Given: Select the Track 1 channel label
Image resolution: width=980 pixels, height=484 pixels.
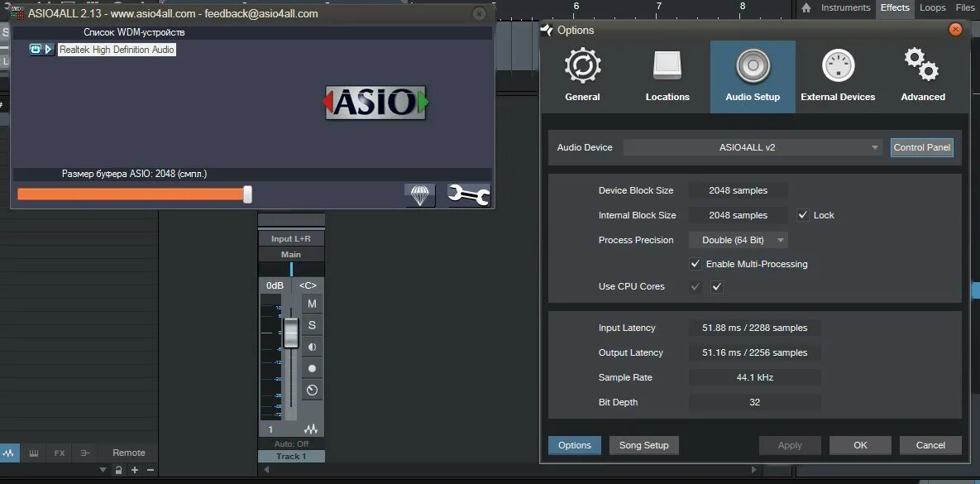Looking at the screenshot, I should click(x=291, y=457).
